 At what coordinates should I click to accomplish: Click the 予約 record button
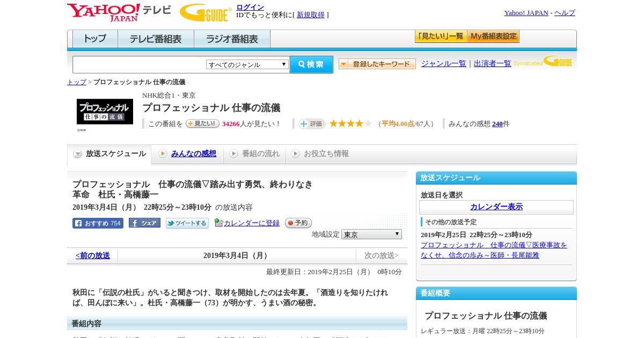pyautogui.click(x=298, y=223)
